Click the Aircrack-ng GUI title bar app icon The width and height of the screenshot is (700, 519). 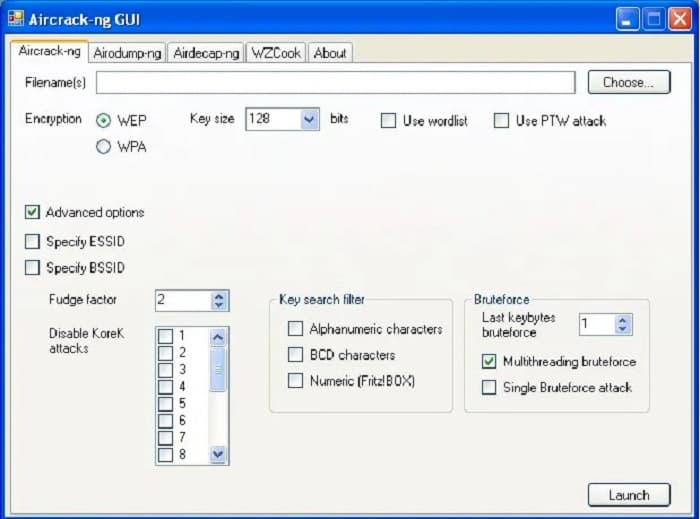tap(16, 18)
